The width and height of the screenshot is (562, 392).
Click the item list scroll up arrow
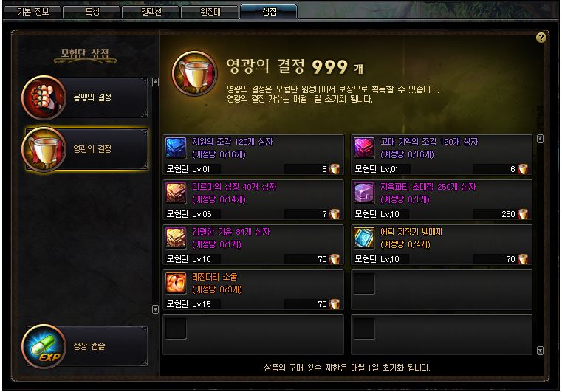coord(540,139)
